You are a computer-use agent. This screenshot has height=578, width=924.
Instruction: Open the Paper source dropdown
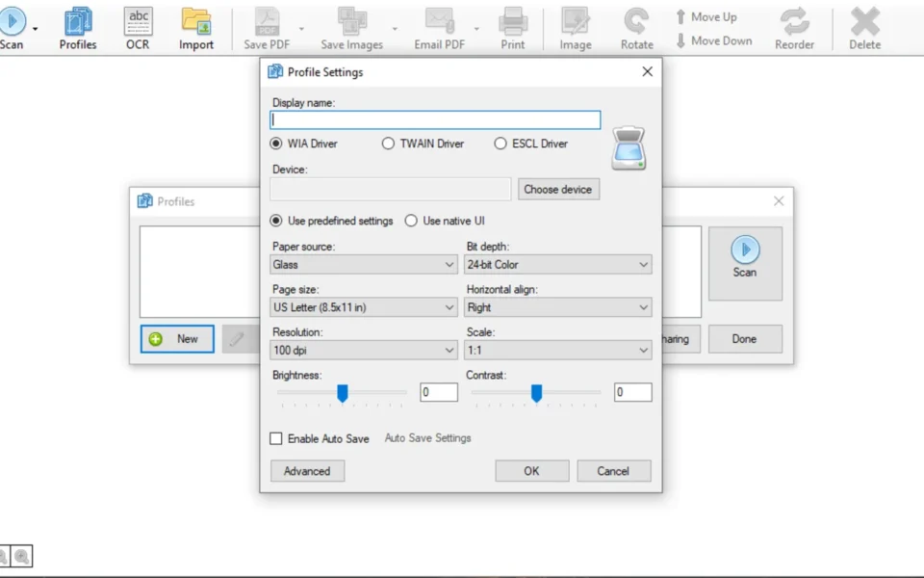point(364,265)
